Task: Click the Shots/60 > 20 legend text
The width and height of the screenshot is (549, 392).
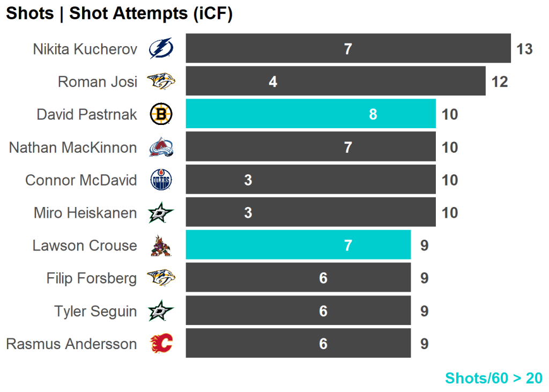Action: [x=493, y=378]
